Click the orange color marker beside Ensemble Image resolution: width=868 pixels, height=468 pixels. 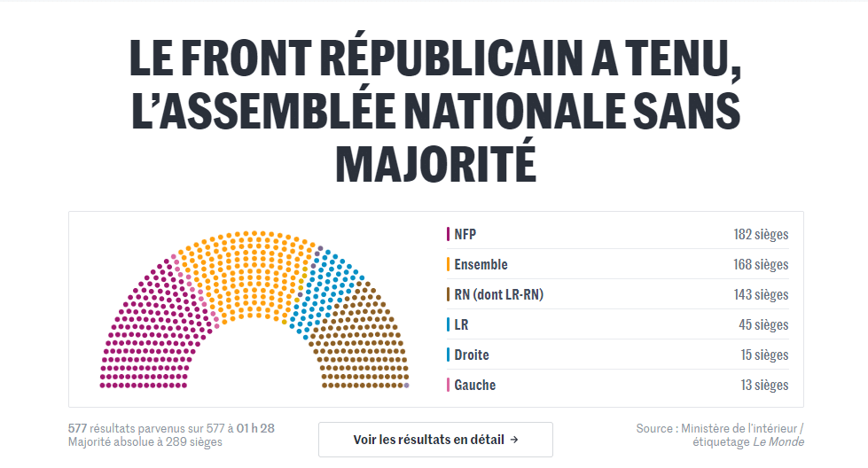(448, 264)
